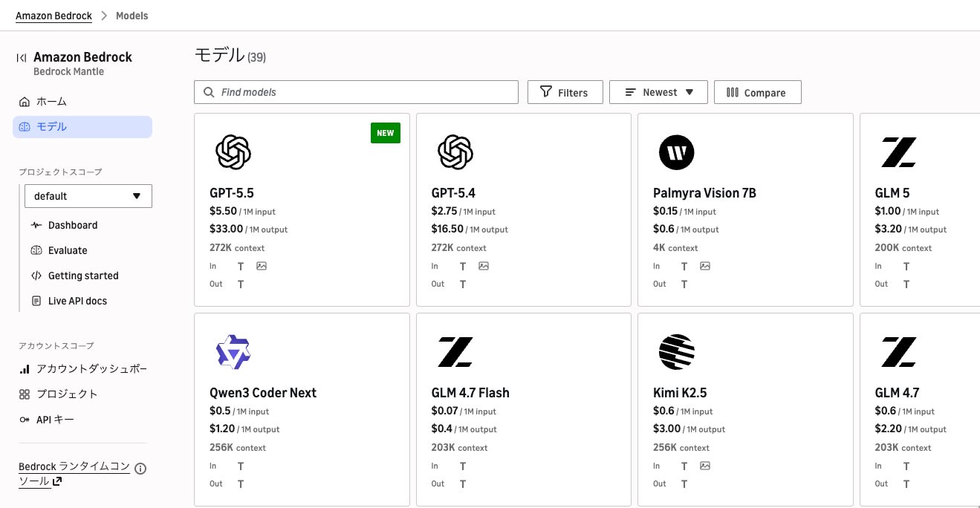The height and width of the screenshot is (508, 980).
Task: Open the GPT-5.5 model title
Action: (232, 193)
